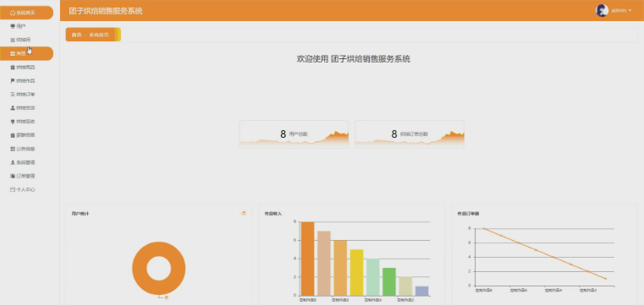Screen dimensions: 644x305
Task: Click the 首页 breadcrumb link
Action: click(x=76, y=35)
